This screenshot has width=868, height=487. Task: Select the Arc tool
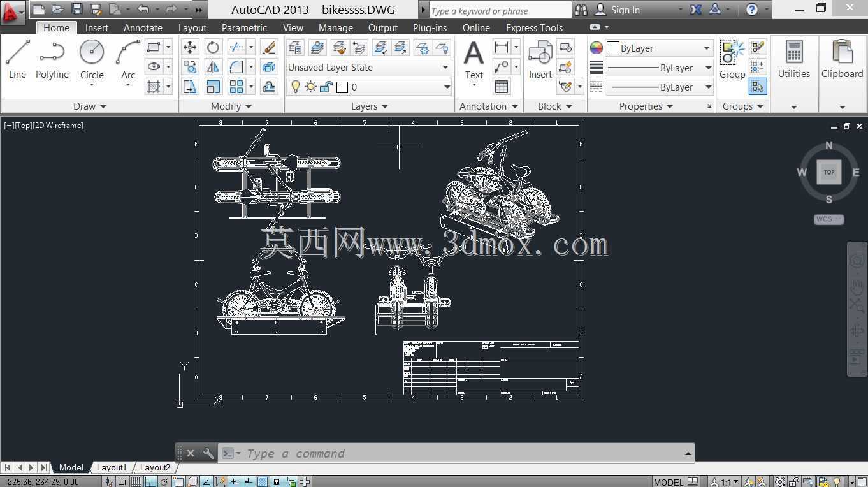pos(128,59)
